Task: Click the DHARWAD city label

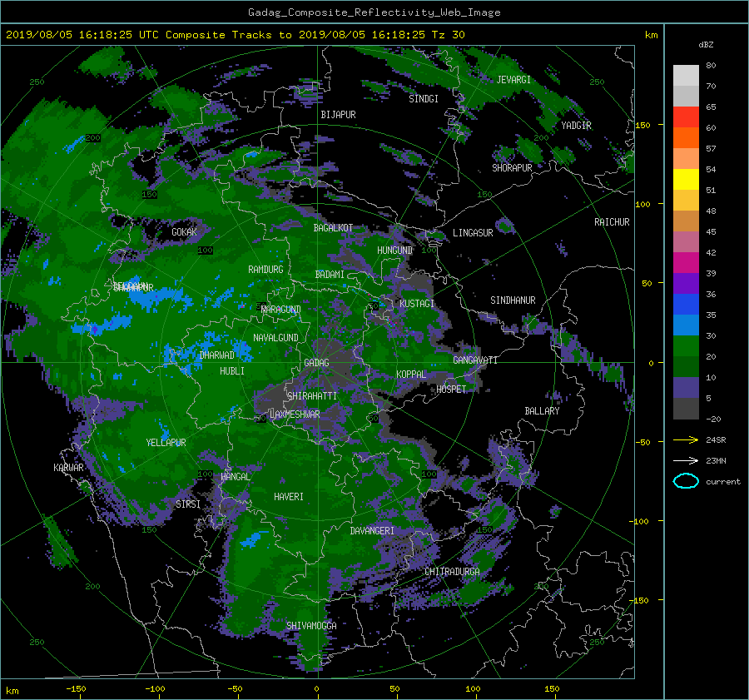Action: pyautogui.click(x=217, y=355)
